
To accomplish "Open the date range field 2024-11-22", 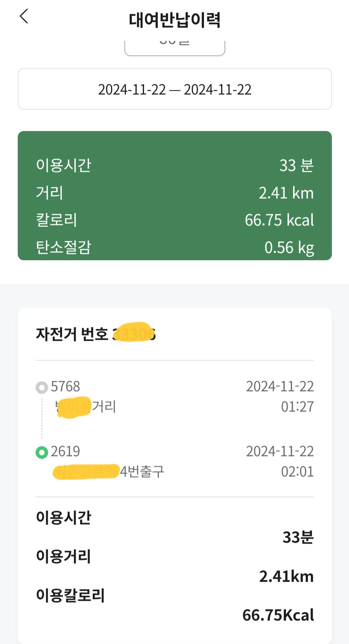I will (174, 89).
